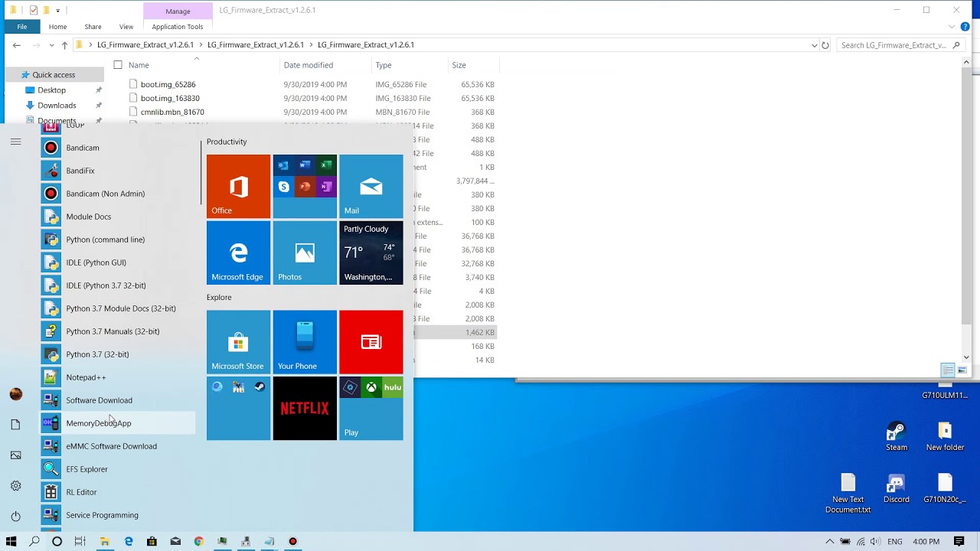The image size is (980, 551).
Task: Switch Explorer to details view layout
Action: tap(949, 370)
